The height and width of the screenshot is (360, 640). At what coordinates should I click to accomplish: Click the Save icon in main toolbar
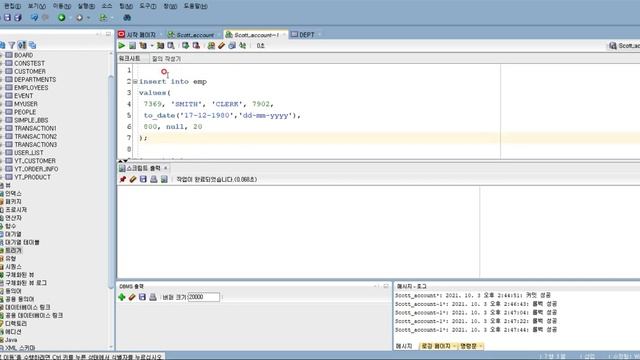[x=7, y=18]
